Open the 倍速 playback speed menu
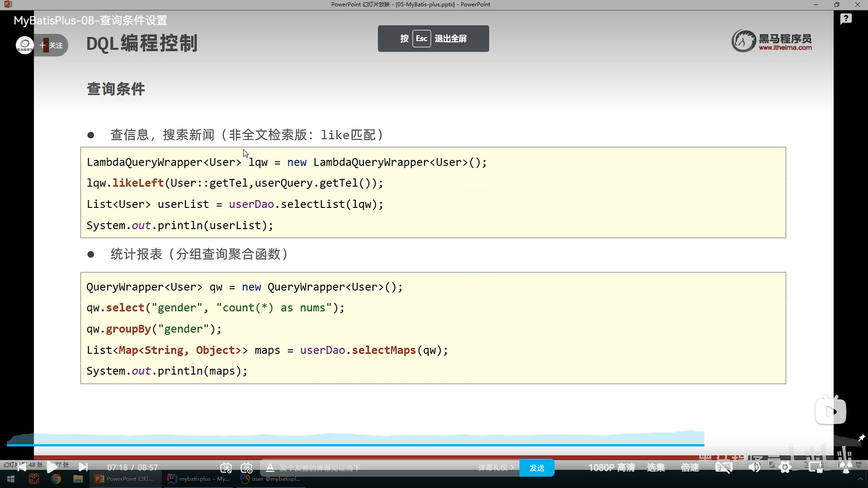 (x=690, y=468)
